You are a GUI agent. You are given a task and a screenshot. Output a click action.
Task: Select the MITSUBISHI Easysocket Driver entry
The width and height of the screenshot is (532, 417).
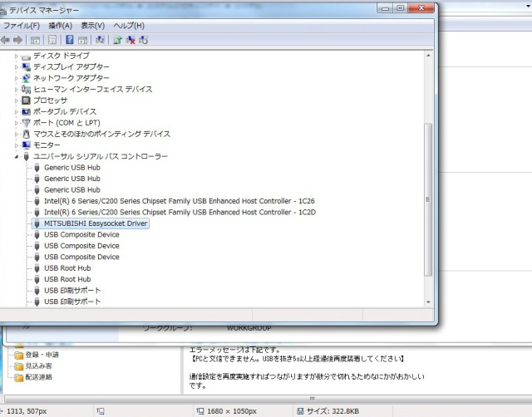coord(96,223)
